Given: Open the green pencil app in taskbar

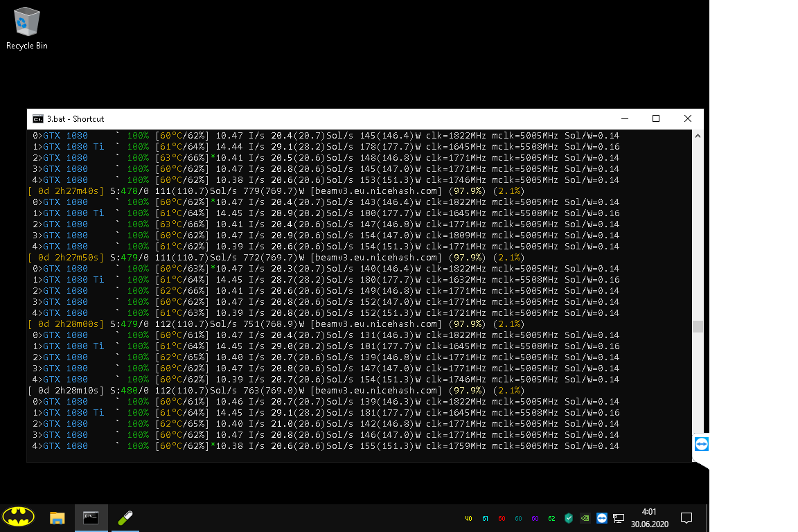Looking at the screenshot, I should [125, 518].
